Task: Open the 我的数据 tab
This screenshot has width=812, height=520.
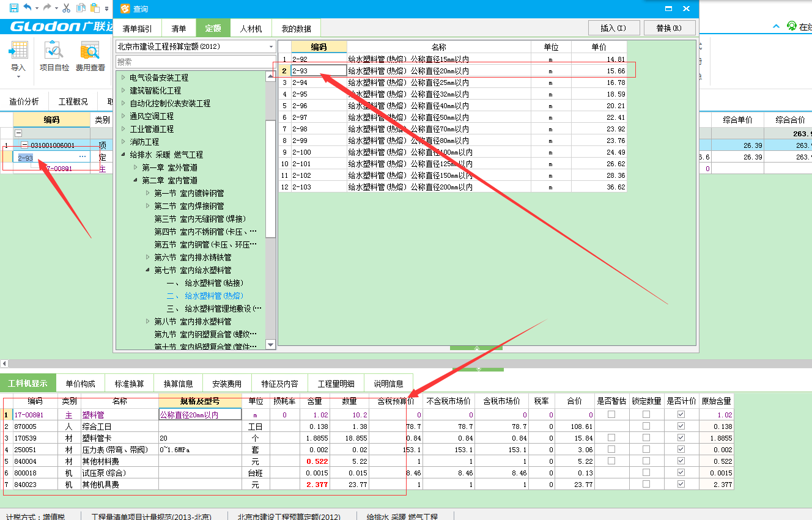Action: coord(296,28)
